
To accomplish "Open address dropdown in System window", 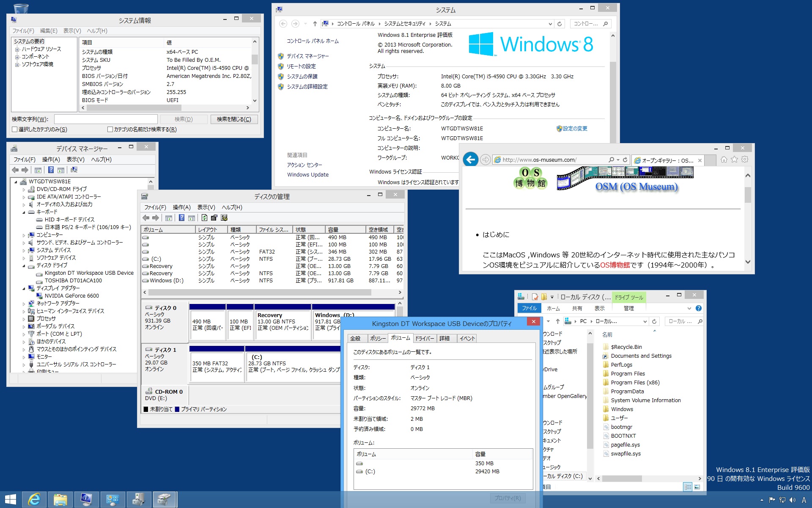I will [x=550, y=24].
